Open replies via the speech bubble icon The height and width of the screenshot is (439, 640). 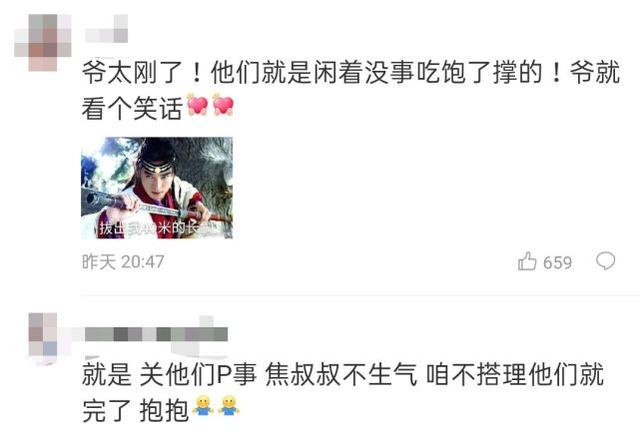click(x=605, y=261)
